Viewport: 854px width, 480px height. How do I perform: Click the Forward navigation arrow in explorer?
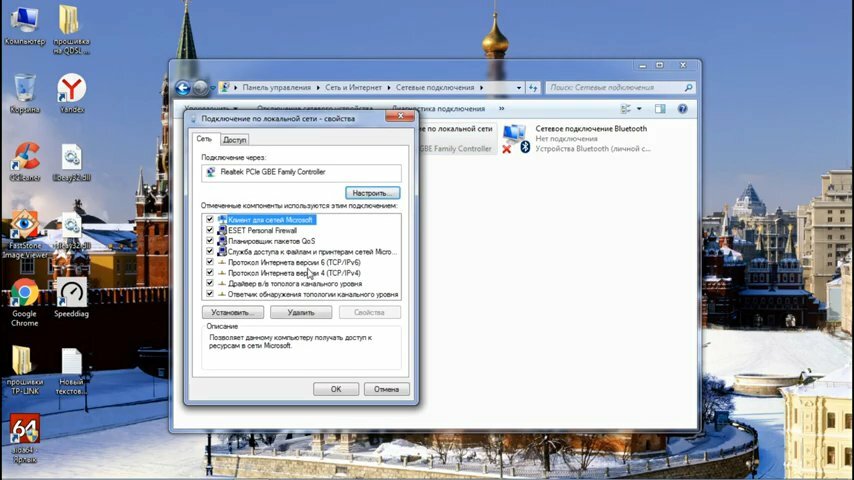click(200, 87)
